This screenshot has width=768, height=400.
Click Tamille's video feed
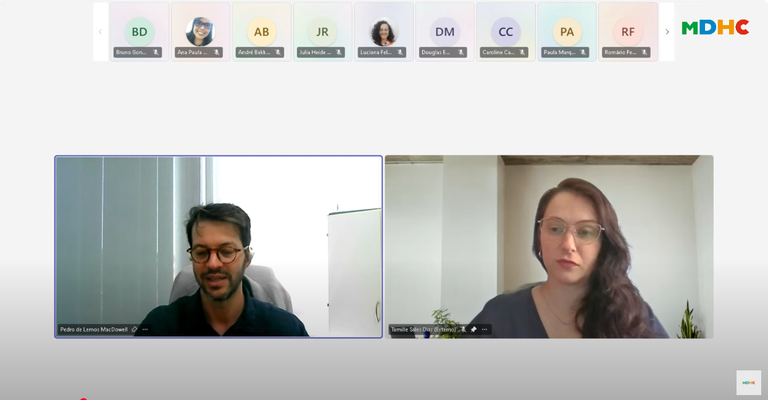click(x=549, y=247)
